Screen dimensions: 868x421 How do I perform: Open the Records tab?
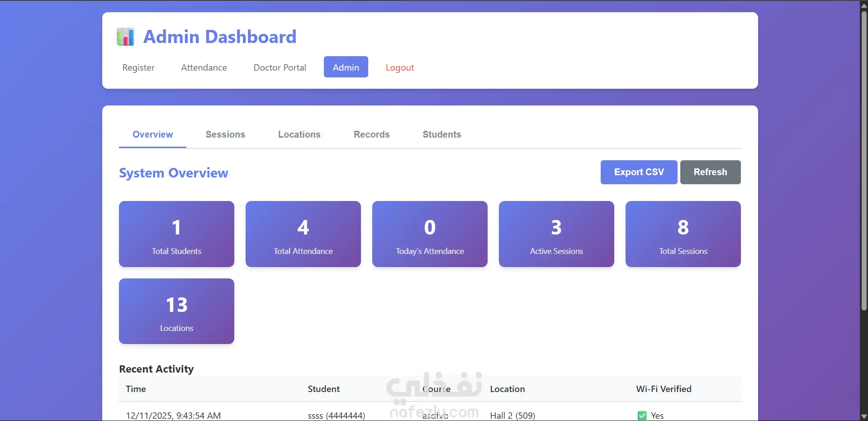pos(371,134)
